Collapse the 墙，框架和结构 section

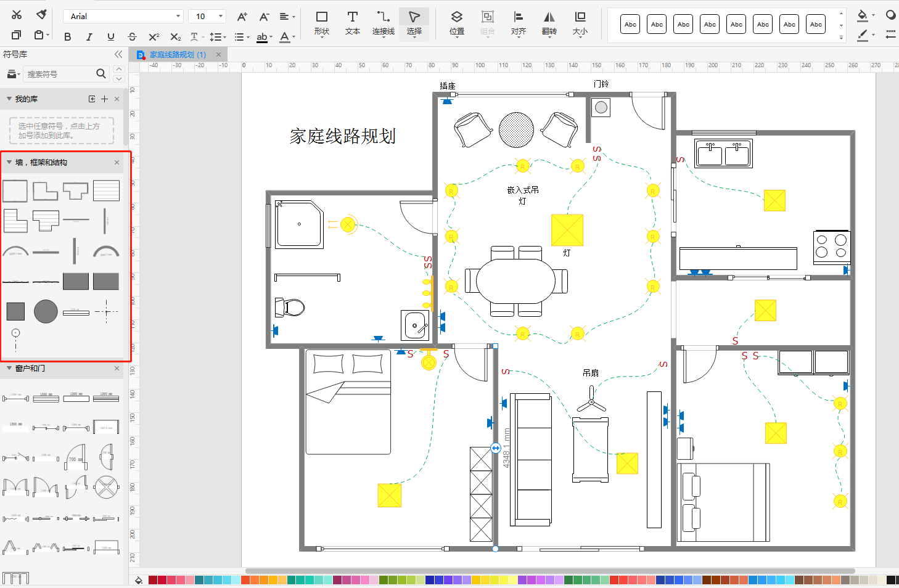click(9, 162)
